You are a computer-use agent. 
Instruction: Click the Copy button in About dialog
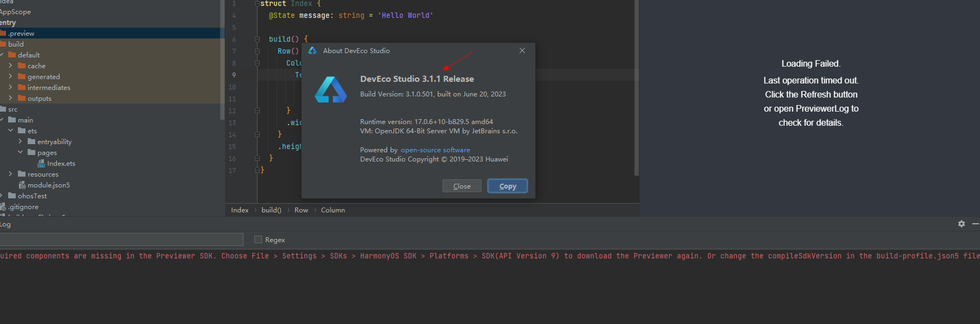(x=507, y=186)
